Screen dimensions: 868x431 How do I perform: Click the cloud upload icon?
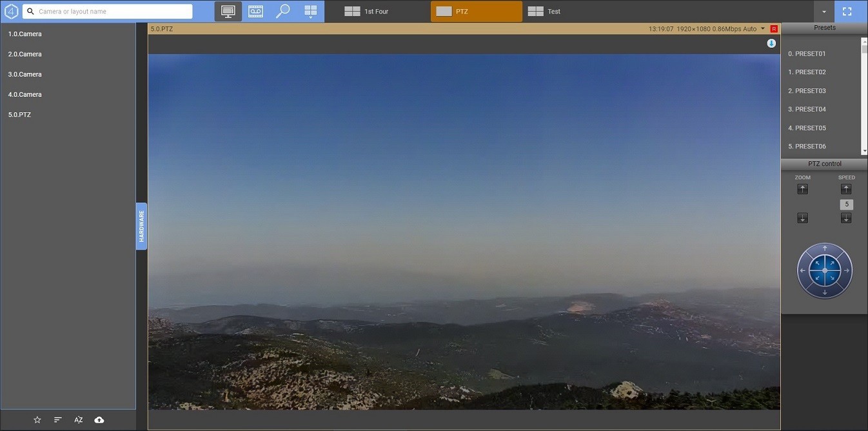[x=99, y=420]
